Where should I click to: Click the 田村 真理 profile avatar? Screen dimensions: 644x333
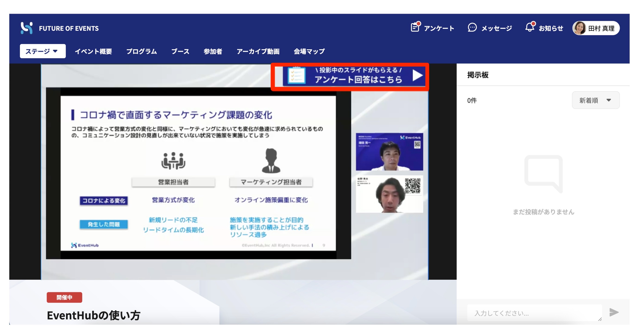pyautogui.click(x=580, y=28)
